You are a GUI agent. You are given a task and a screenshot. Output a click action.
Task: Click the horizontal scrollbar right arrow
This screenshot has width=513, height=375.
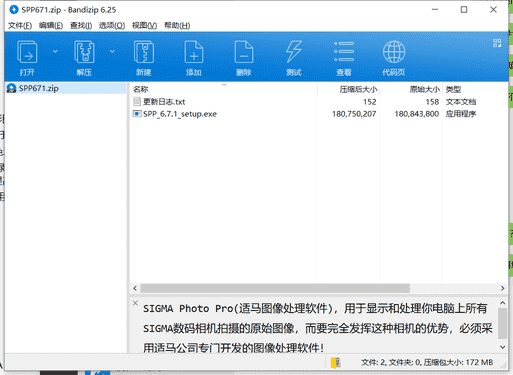click(x=502, y=288)
